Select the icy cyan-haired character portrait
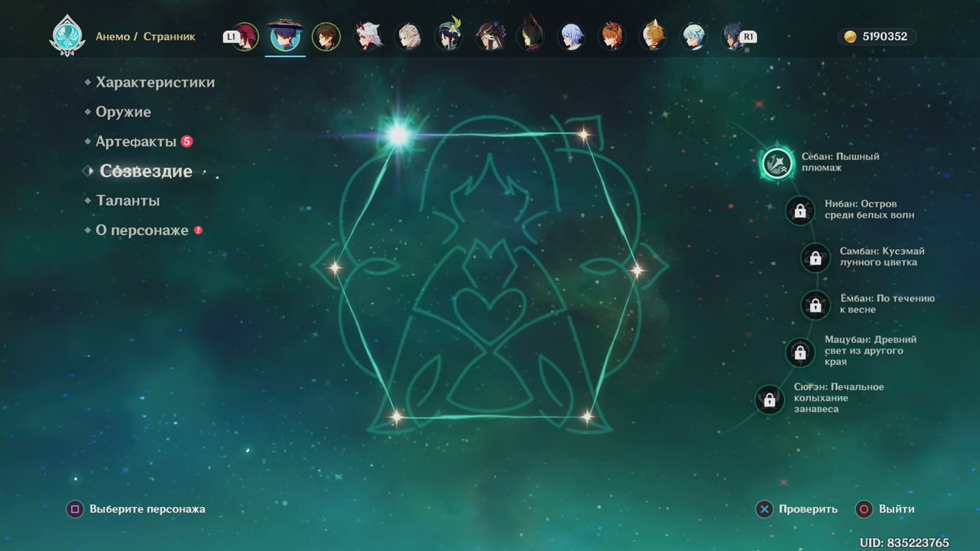980x551 pixels. click(694, 37)
